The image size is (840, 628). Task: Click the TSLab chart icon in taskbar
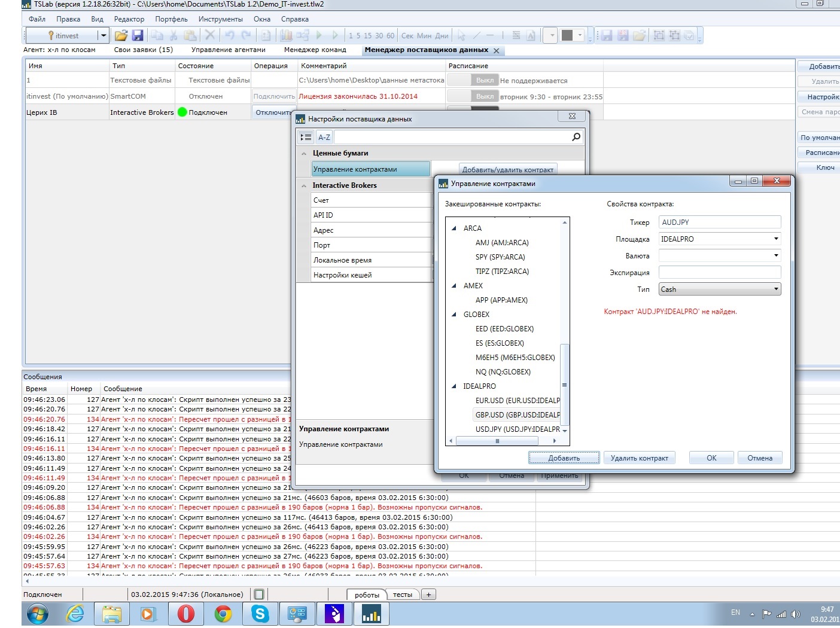coord(371,614)
